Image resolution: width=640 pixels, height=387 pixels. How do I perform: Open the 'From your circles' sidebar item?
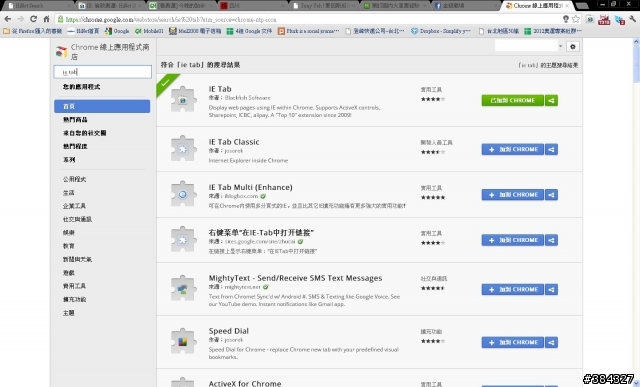[84, 133]
